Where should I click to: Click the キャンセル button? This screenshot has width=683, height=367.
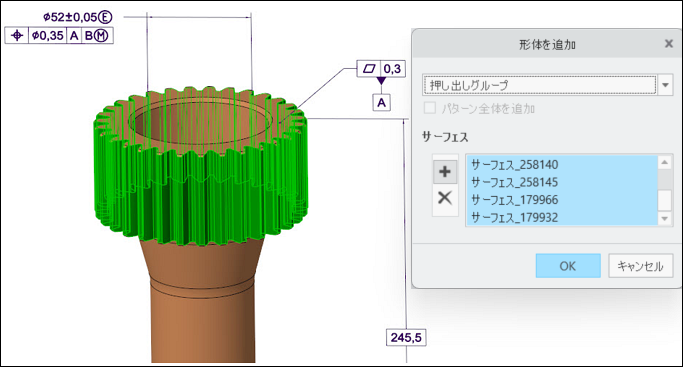pos(640,266)
